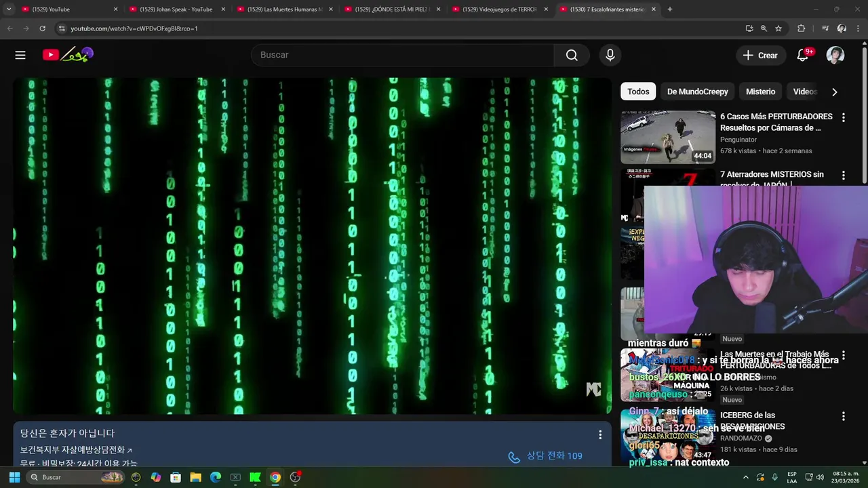Show more filter chips with right arrow
This screenshot has height=488, width=868.
point(835,91)
